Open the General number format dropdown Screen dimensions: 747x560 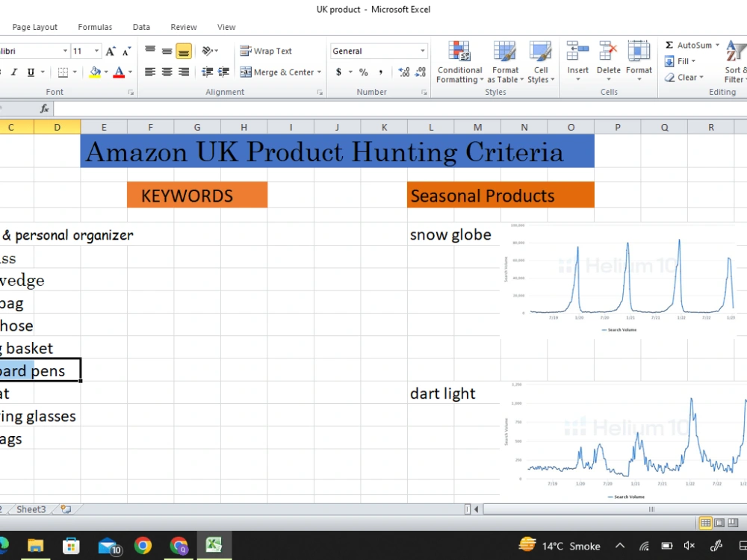pos(423,51)
